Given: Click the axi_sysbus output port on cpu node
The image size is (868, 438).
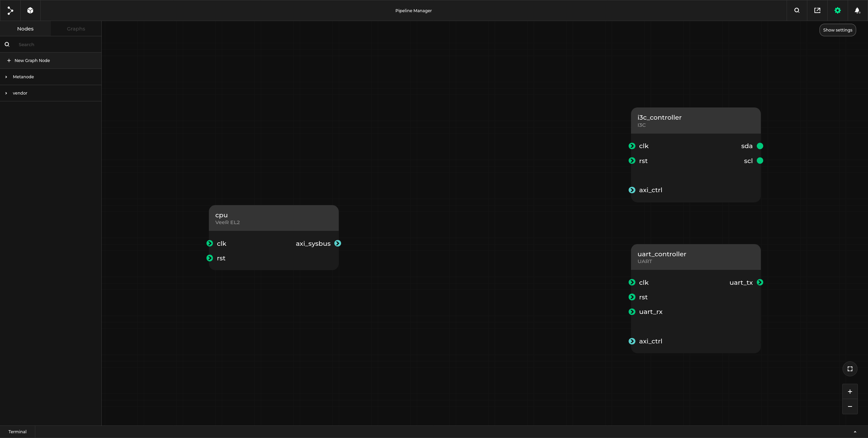Looking at the screenshot, I should click(x=338, y=243).
